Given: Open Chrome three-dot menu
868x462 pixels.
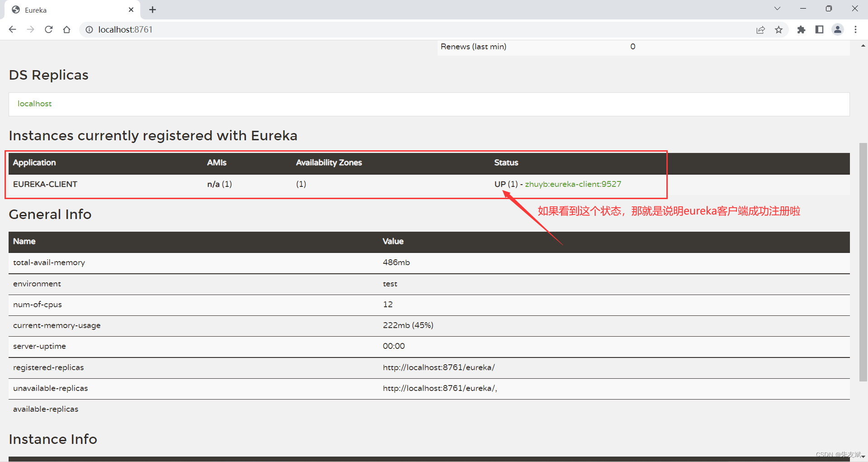Looking at the screenshot, I should 855,29.
